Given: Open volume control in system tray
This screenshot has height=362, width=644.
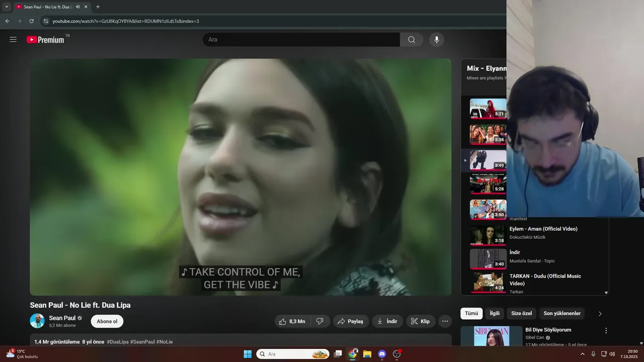Looking at the screenshot, I should click(612, 354).
